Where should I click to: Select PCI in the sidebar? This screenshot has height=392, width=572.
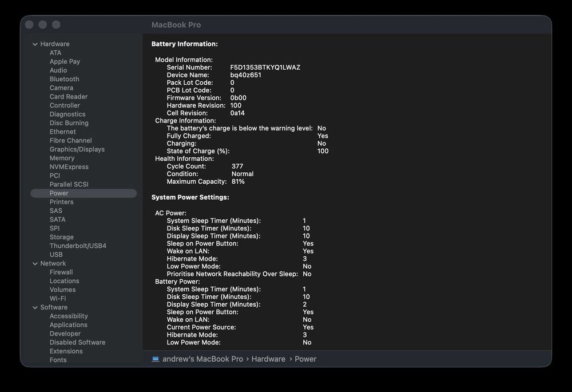[55, 175]
